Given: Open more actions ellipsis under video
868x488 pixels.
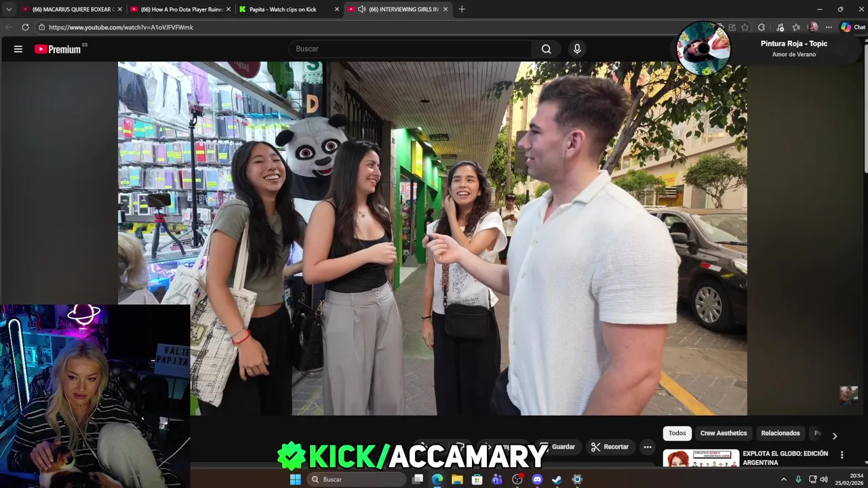Looking at the screenshot, I should 648,447.
